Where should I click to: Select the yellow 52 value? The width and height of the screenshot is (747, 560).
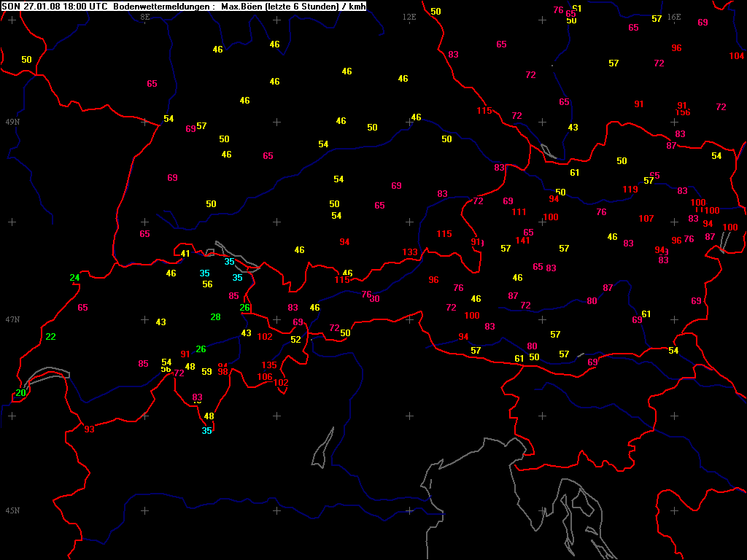pyautogui.click(x=295, y=340)
